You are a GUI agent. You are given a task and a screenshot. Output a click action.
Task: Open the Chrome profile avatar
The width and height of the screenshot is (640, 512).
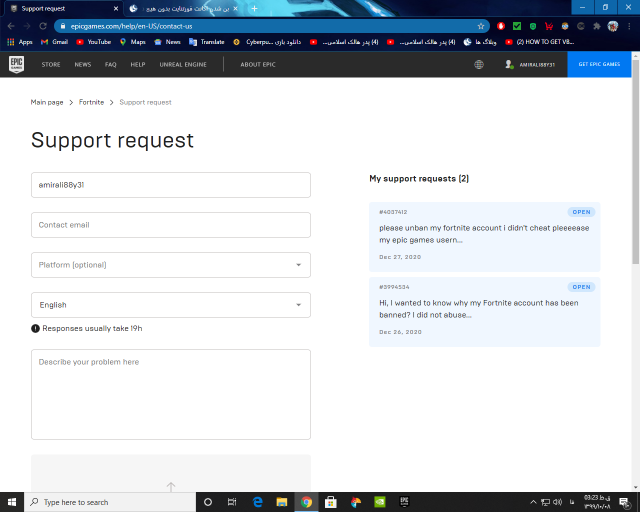click(x=613, y=26)
